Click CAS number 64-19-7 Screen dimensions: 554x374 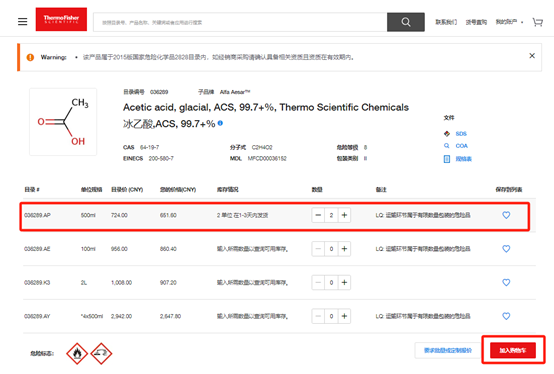(x=149, y=147)
